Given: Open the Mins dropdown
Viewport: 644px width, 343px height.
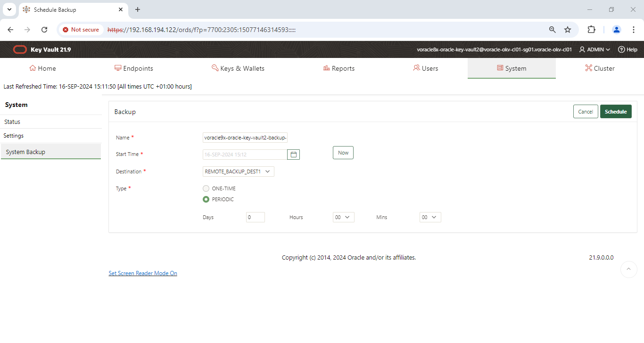Looking at the screenshot, I should (x=430, y=217).
